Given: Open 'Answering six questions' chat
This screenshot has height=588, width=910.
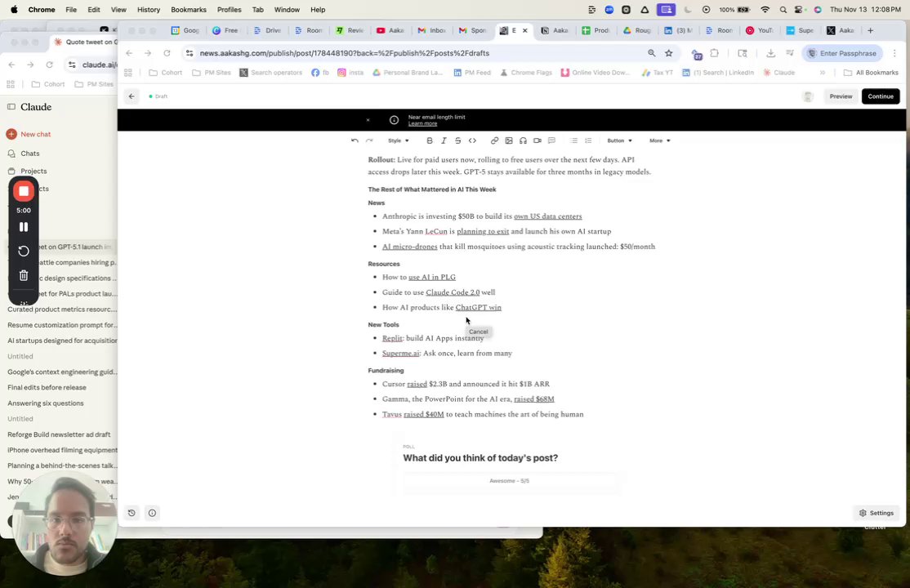Looking at the screenshot, I should [x=45, y=403].
